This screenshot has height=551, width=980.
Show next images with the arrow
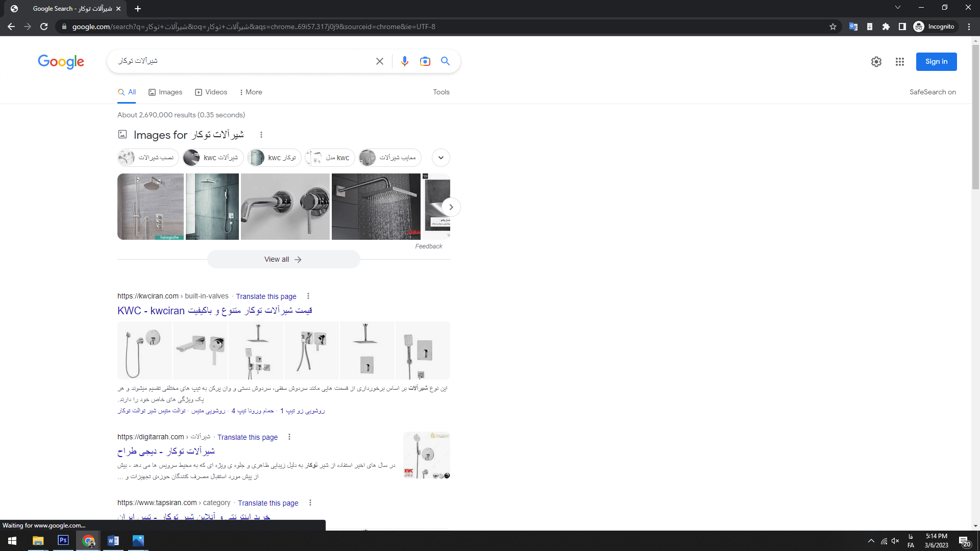click(x=451, y=207)
